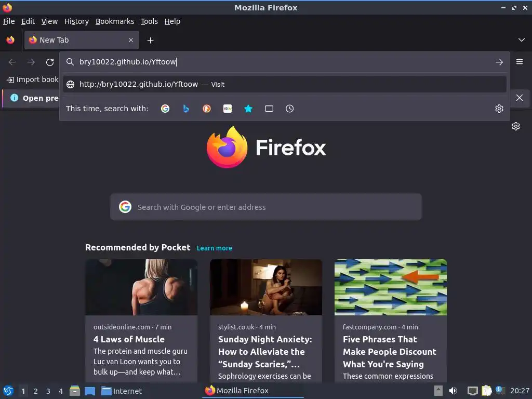Open the desktop start menu icon

tap(8, 391)
